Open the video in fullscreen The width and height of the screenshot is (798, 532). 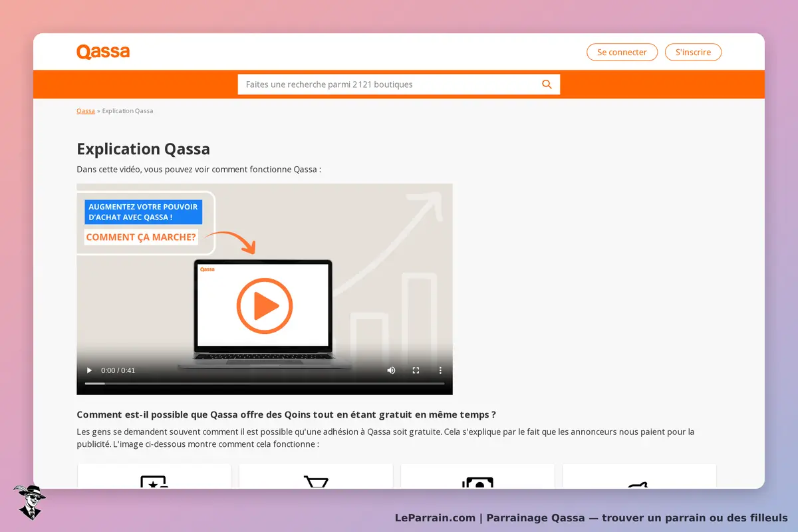click(416, 370)
